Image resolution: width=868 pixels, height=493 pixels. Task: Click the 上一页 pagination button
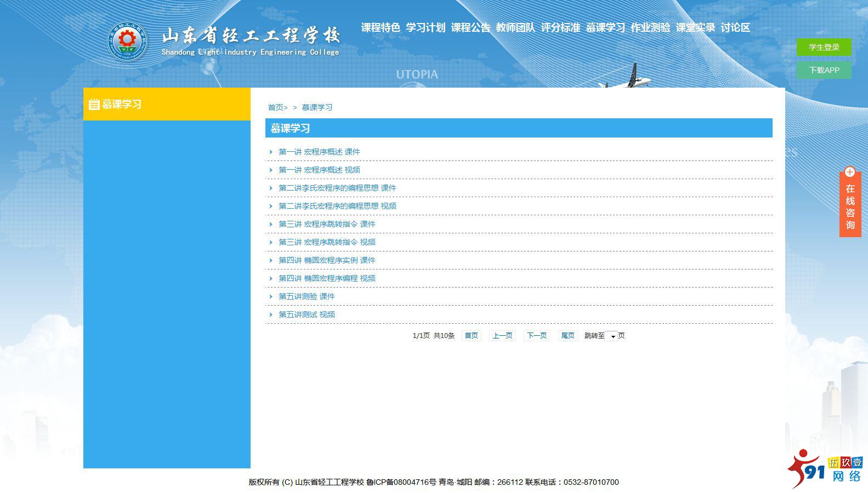(502, 336)
